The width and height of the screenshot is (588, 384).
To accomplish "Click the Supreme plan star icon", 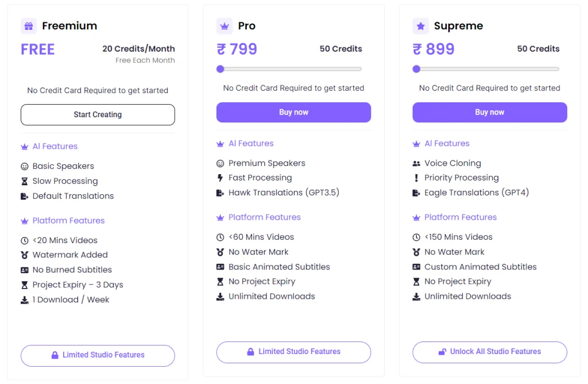I will 420,26.
